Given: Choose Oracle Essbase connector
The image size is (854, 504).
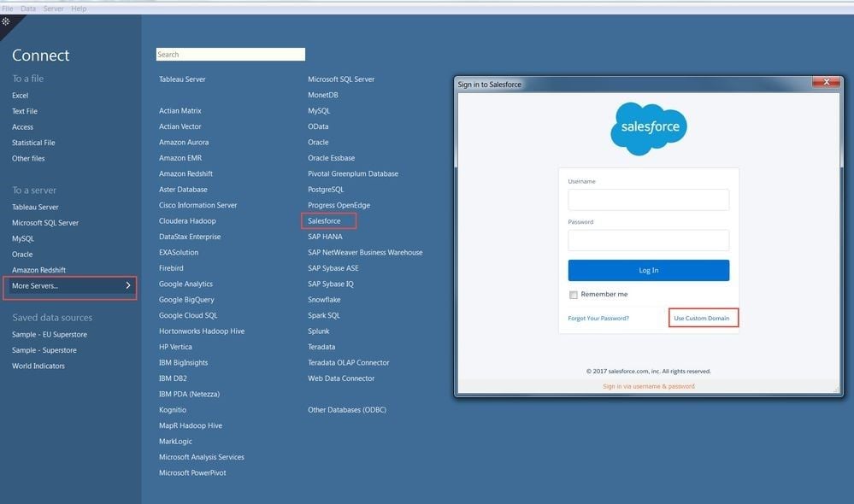Looking at the screenshot, I should pos(331,158).
